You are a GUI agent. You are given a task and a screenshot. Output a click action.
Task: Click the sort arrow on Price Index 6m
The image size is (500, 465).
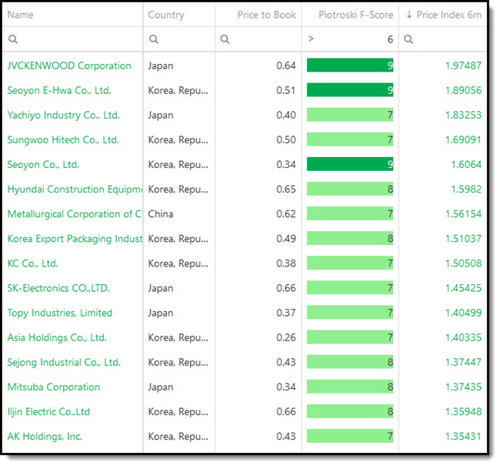click(409, 15)
